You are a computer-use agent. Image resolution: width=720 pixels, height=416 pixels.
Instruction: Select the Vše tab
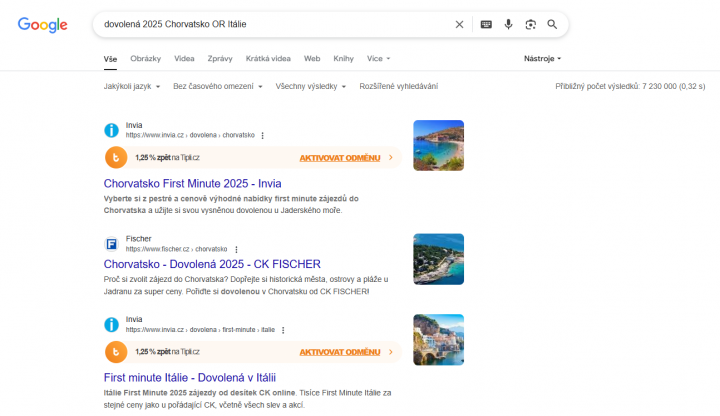point(110,59)
